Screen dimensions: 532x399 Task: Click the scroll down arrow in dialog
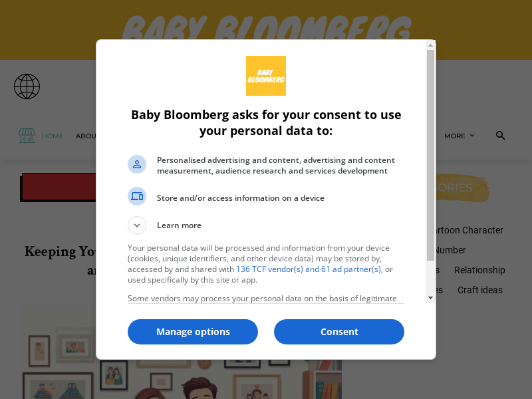pyautogui.click(x=430, y=298)
